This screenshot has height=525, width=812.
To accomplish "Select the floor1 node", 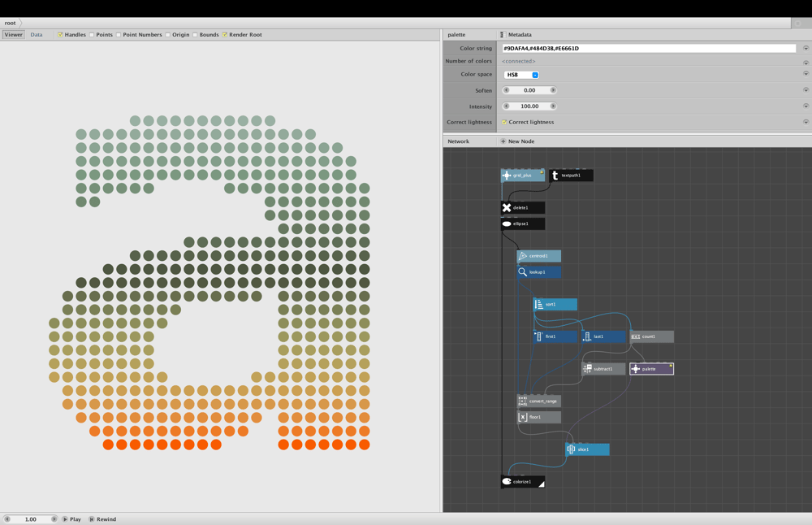I will click(x=538, y=417).
